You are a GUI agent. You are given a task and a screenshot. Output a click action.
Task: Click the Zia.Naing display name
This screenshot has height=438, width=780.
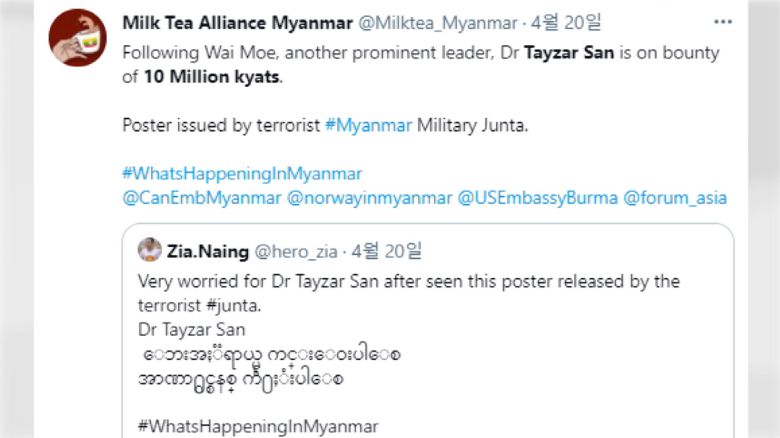(x=208, y=251)
